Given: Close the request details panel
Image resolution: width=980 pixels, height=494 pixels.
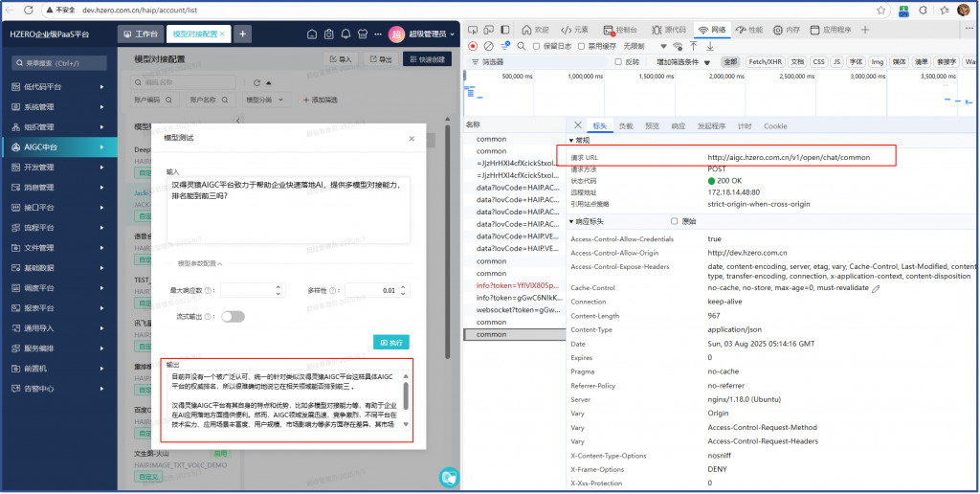Looking at the screenshot, I should (x=577, y=125).
